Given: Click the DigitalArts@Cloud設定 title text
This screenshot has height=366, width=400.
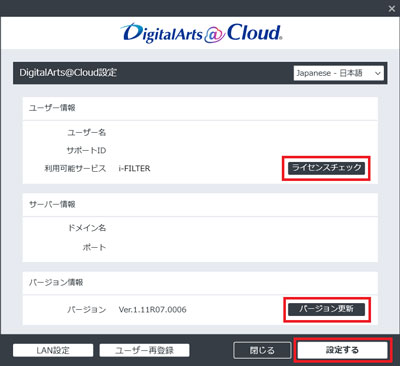Looking at the screenshot, I should coord(68,73).
